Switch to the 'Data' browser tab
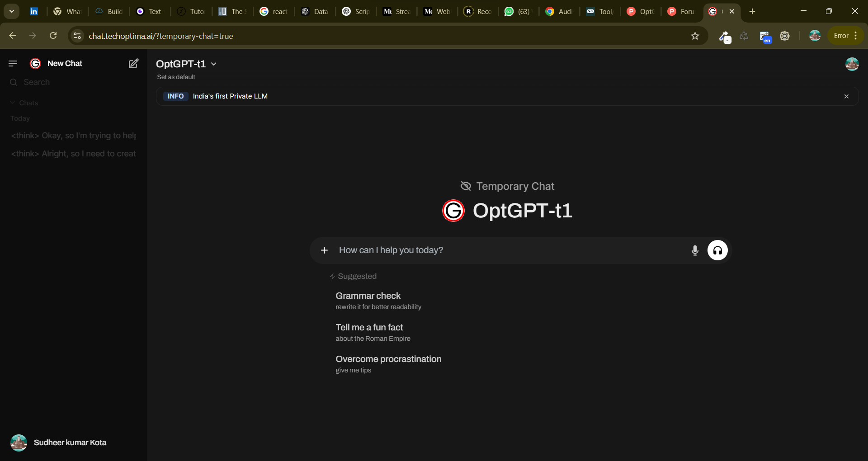The width and height of the screenshot is (868, 461). pos(315,11)
